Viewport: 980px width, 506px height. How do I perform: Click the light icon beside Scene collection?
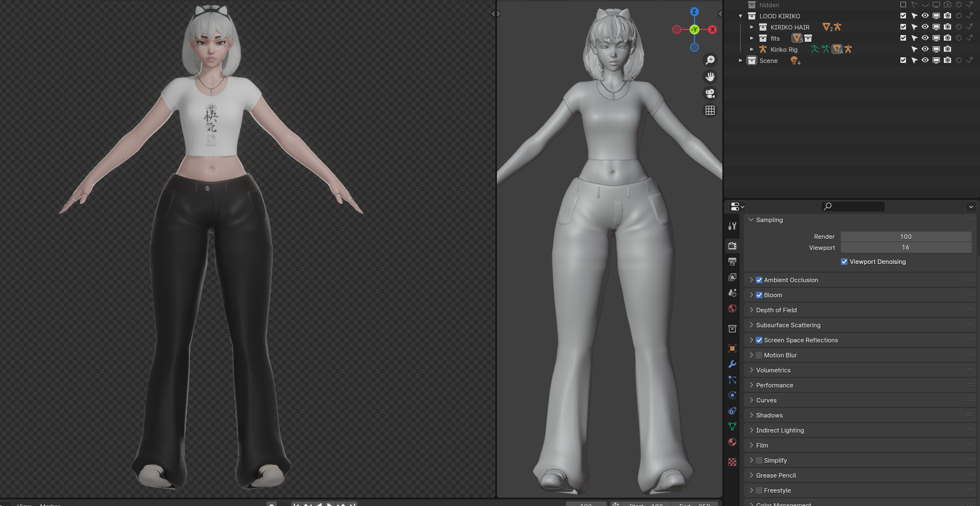[795, 60]
